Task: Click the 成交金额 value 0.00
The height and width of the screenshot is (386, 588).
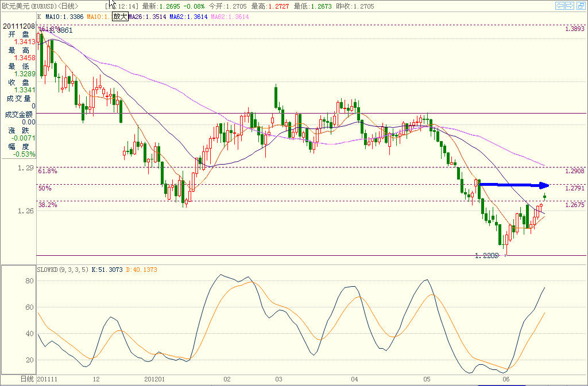Action: [x=29, y=122]
